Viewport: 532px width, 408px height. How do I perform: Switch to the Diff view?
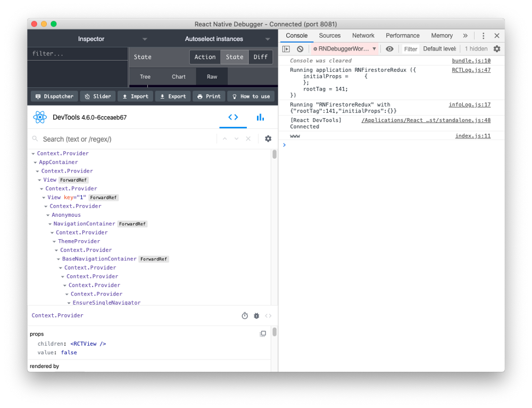(x=260, y=57)
